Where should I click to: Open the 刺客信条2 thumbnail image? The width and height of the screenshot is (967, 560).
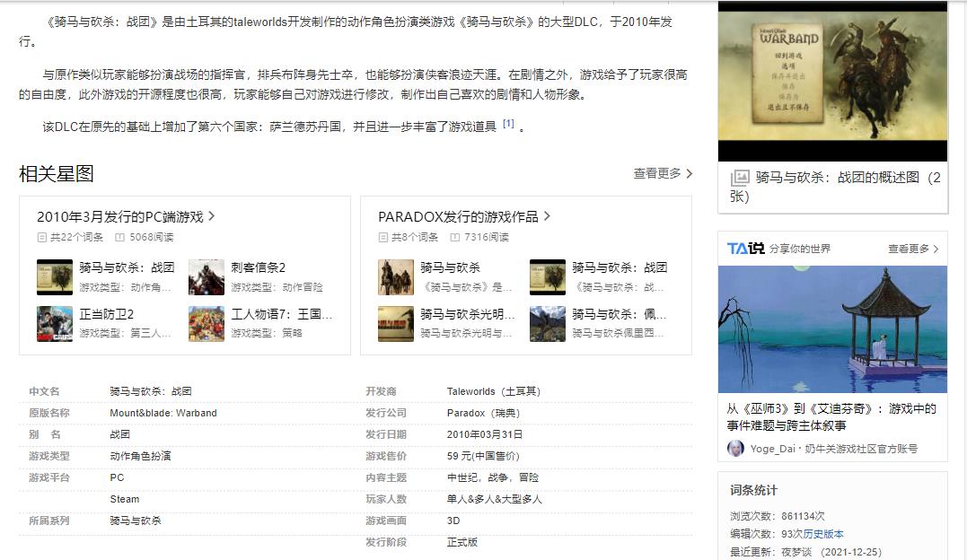(x=207, y=277)
